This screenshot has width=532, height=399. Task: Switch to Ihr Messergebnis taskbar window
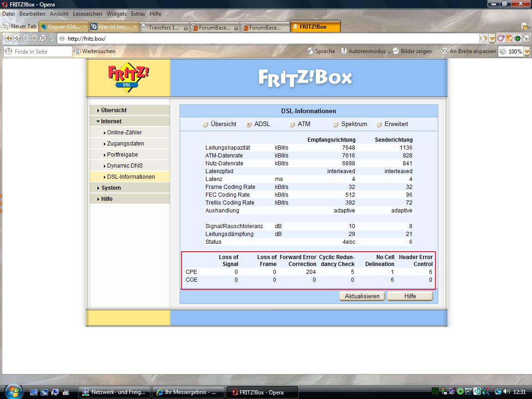tap(188, 392)
